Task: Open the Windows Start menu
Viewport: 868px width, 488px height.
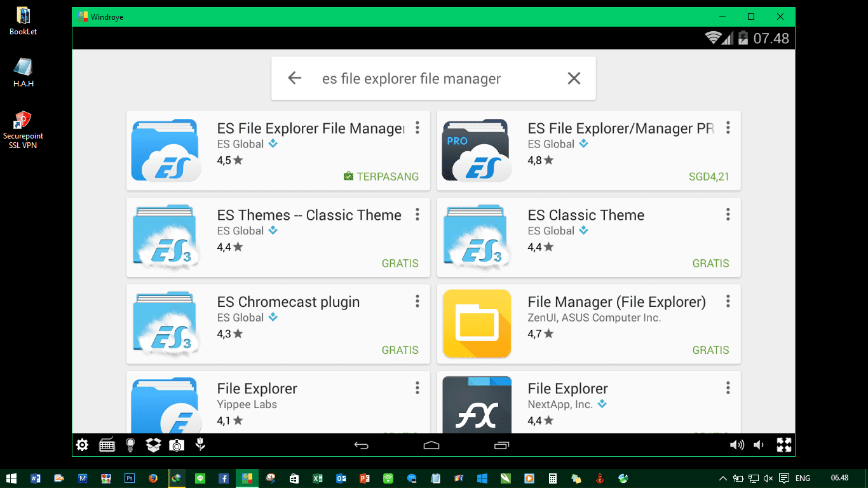Action: point(11,478)
